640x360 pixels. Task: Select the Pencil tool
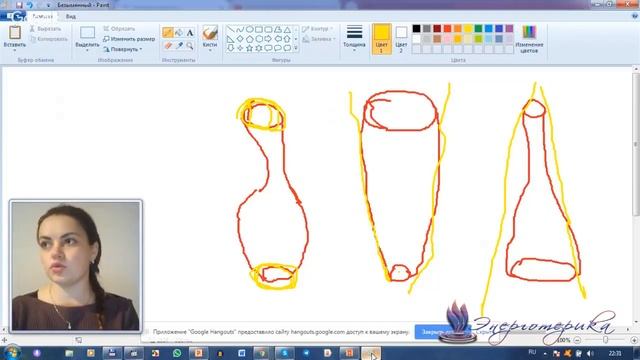(167, 33)
